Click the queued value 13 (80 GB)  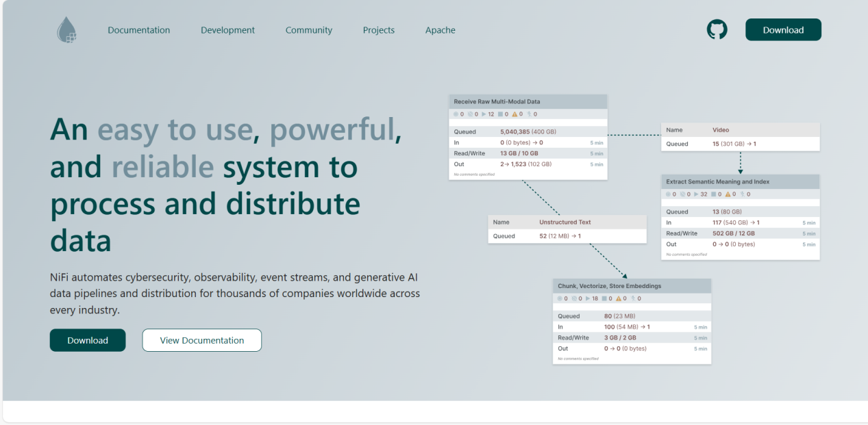[x=727, y=211]
